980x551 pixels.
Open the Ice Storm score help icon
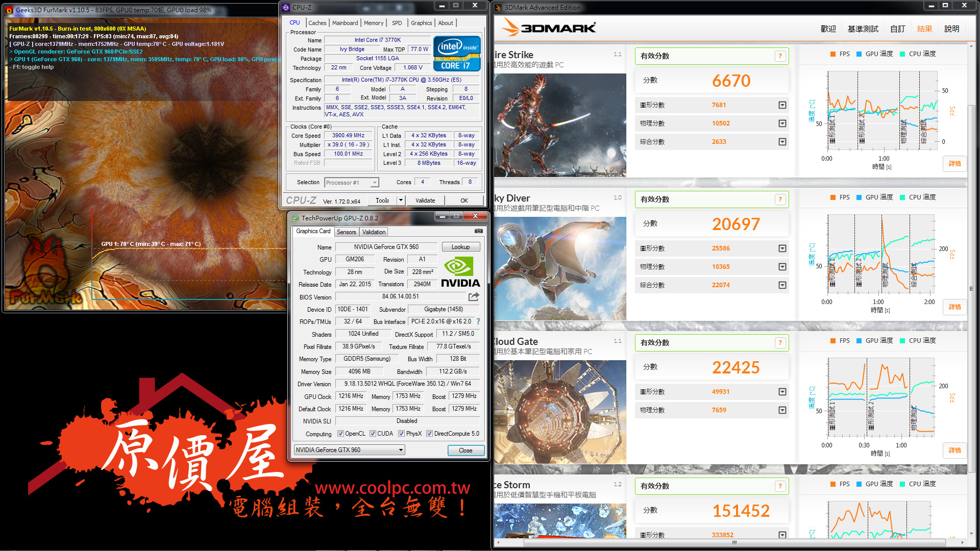(780, 486)
